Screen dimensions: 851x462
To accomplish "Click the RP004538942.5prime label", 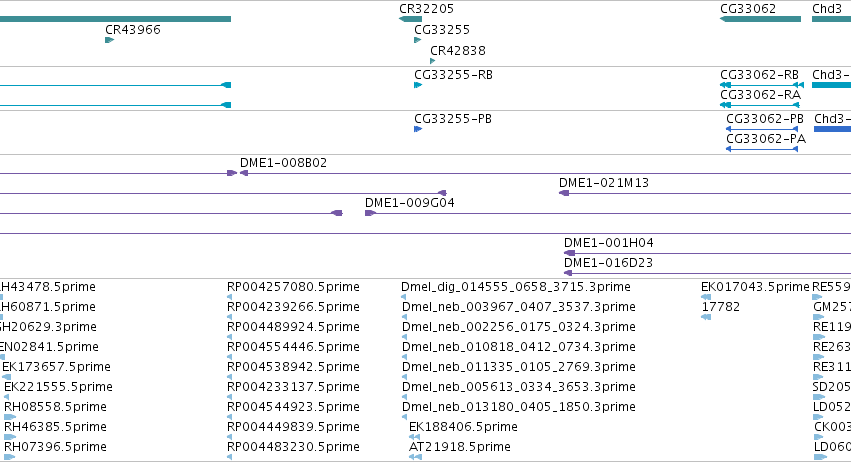I will [x=293, y=368].
